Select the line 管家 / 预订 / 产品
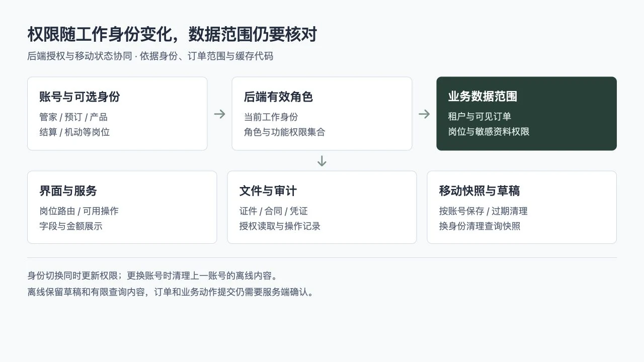 [73, 117]
